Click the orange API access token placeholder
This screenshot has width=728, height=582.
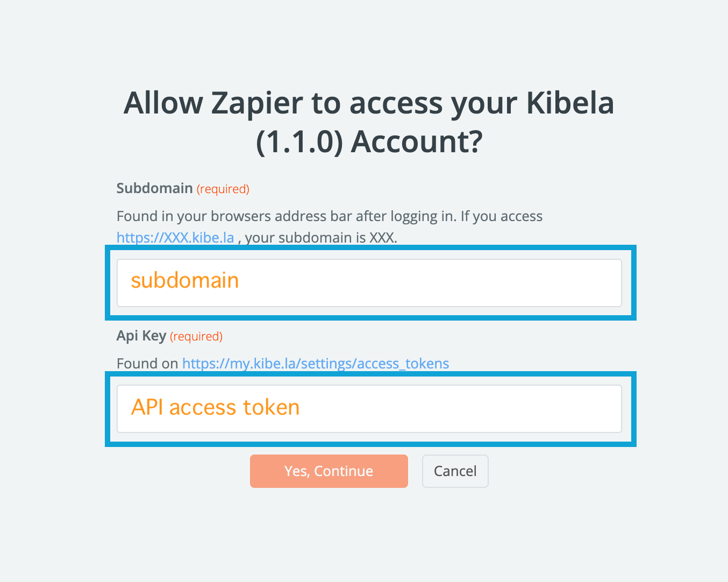pyautogui.click(x=215, y=407)
